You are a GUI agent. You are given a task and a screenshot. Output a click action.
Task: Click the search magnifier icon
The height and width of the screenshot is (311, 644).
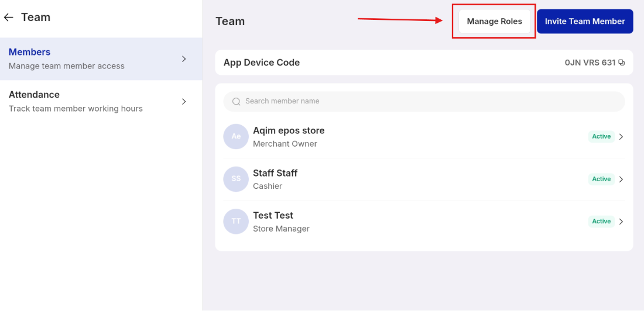tap(236, 101)
